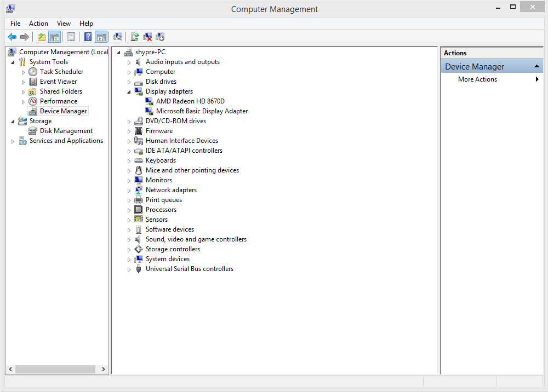Expand Universal Serial Bus controllers node
This screenshot has height=392, width=548.
[129, 269]
